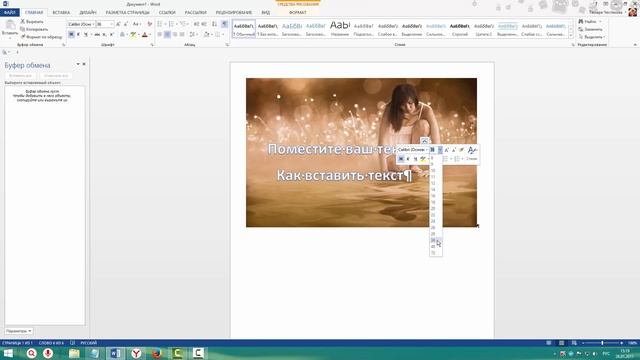Decrease font size with ribbon shrink button
The width and height of the screenshot is (640, 360).
[126, 24]
